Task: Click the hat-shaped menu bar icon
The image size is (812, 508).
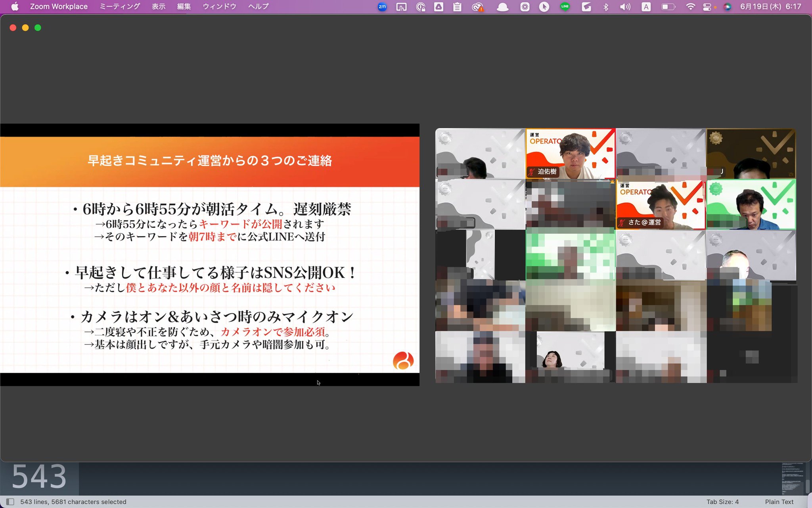Action: [x=502, y=7]
